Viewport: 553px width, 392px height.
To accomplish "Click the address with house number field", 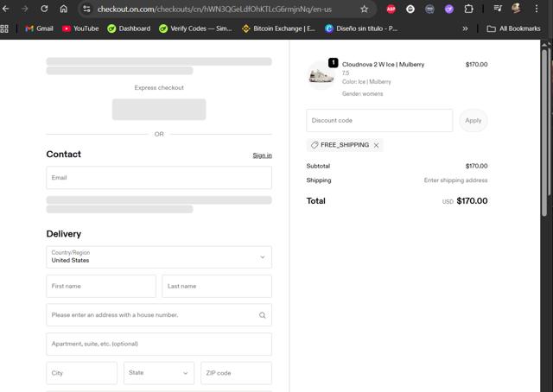I will [x=159, y=315].
